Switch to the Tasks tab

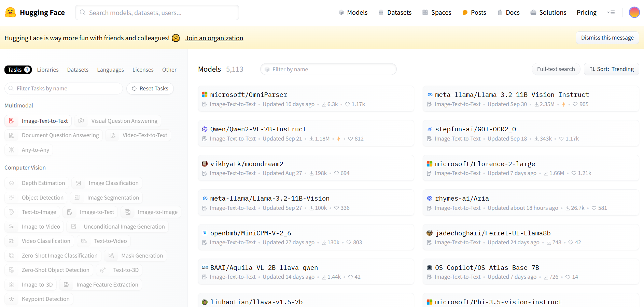(x=18, y=70)
